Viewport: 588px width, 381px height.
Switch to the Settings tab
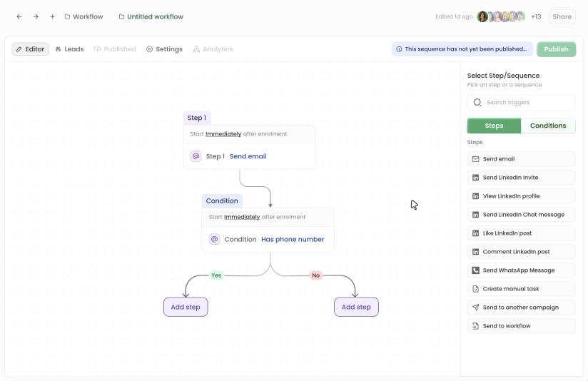pos(164,49)
